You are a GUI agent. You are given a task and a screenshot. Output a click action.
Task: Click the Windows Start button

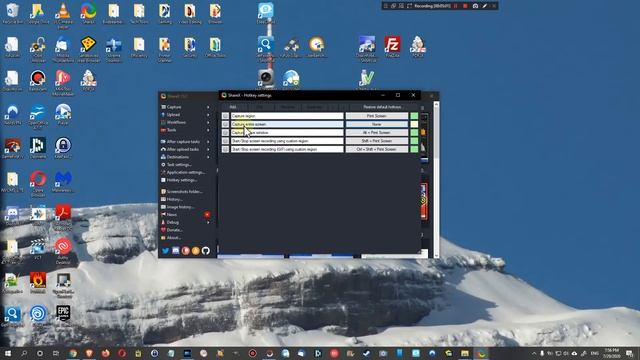pyautogui.click(x=8, y=353)
